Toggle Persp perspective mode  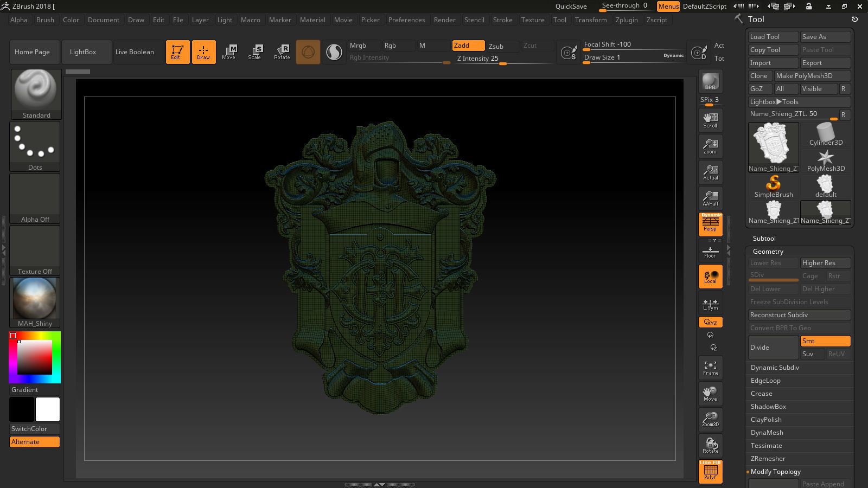click(x=710, y=224)
